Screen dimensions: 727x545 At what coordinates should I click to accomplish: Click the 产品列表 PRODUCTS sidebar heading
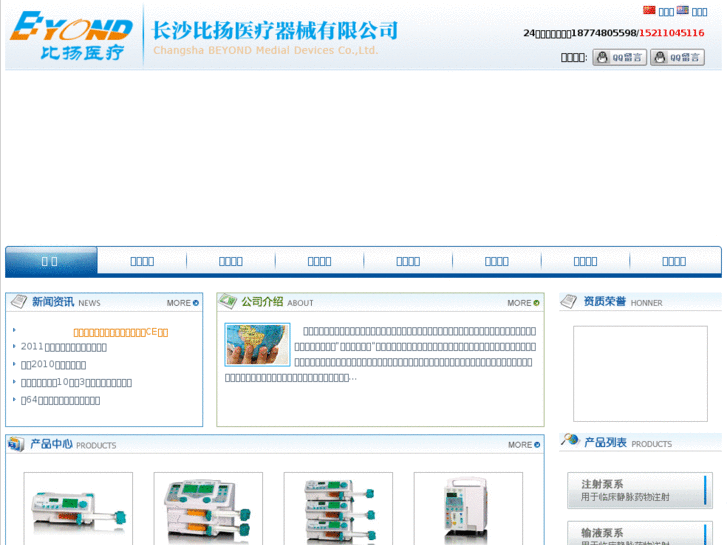click(x=628, y=443)
